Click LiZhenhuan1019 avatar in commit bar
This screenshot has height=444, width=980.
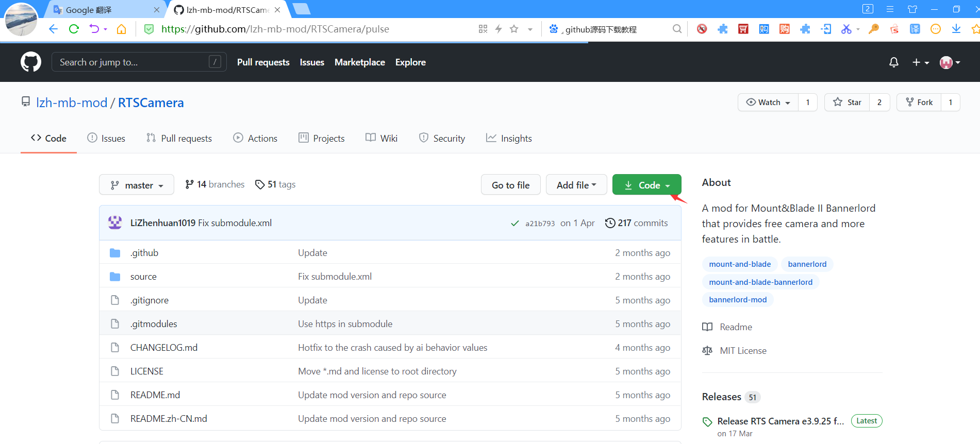tap(115, 223)
